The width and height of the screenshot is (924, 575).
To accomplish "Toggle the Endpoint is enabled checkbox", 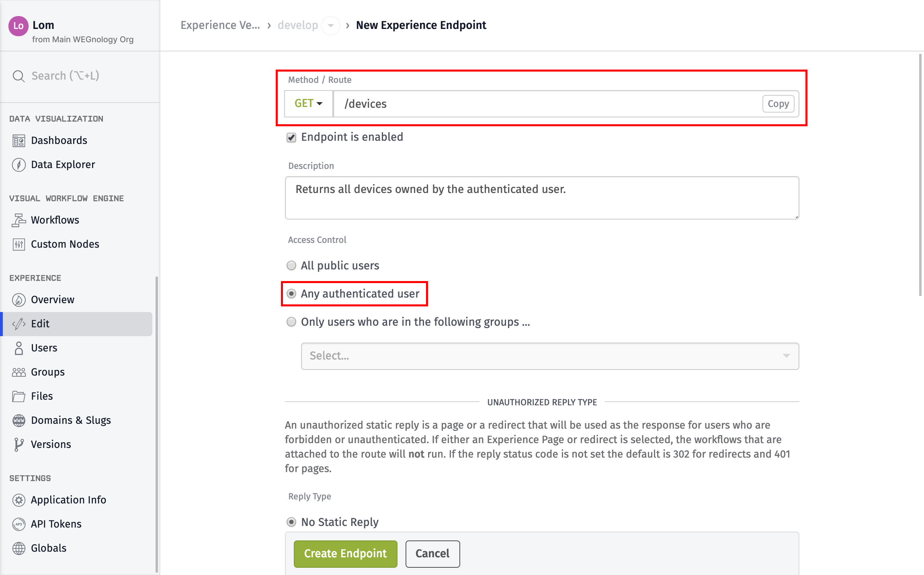I will (x=291, y=138).
